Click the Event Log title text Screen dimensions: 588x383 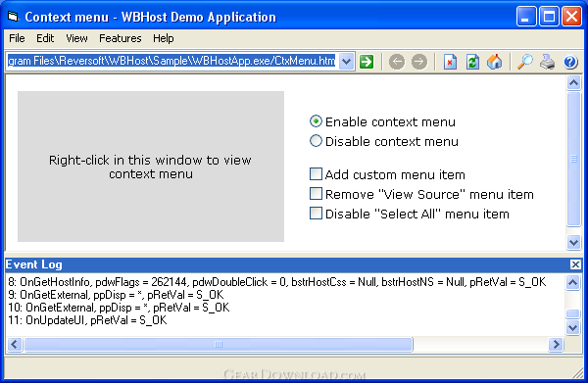pyautogui.click(x=33, y=264)
